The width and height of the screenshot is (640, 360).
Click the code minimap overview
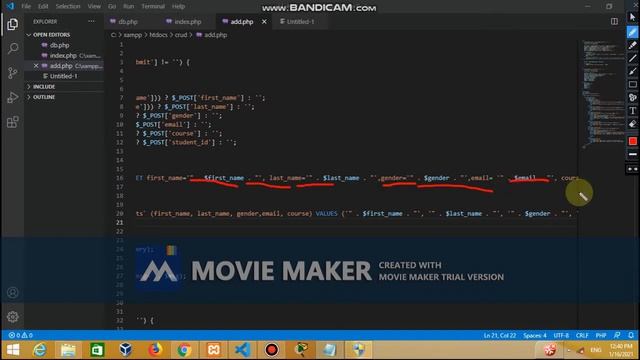(x=603, y=94)
